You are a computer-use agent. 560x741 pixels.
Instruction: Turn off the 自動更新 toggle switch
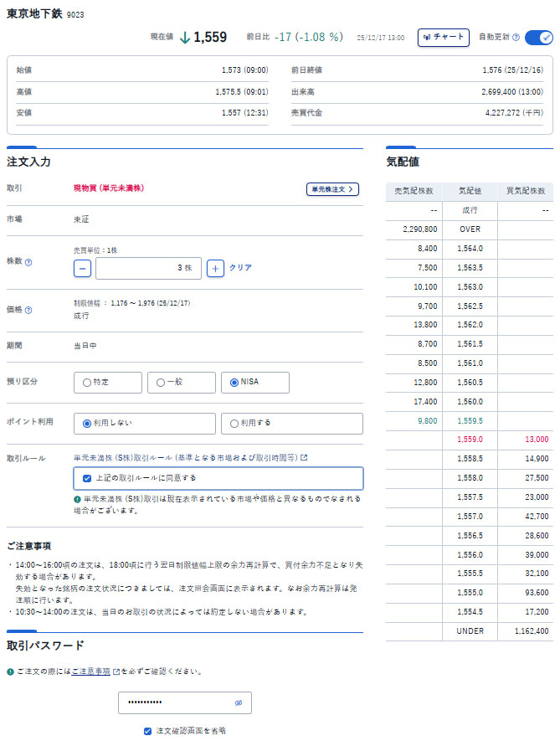click(538, 38)
